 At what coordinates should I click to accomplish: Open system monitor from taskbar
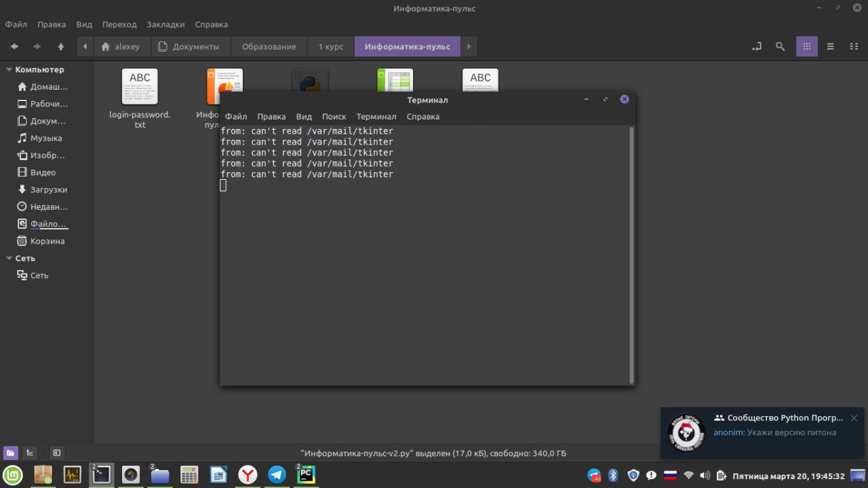tap(73, 474)
